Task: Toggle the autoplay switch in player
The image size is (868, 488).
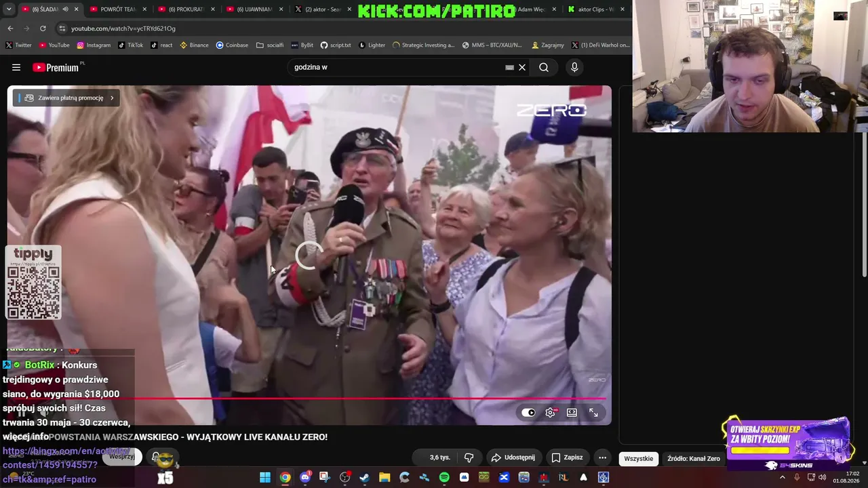Action: click(x=528, y=412)
